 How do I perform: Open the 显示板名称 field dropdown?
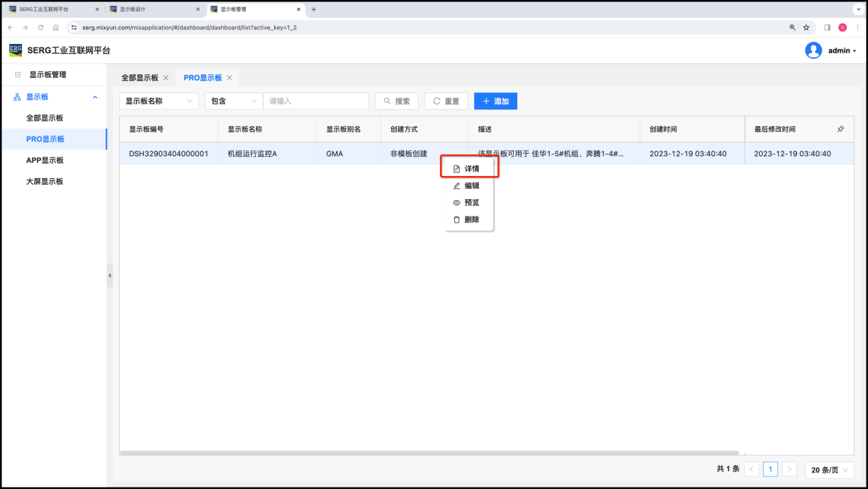click(158, 101)
